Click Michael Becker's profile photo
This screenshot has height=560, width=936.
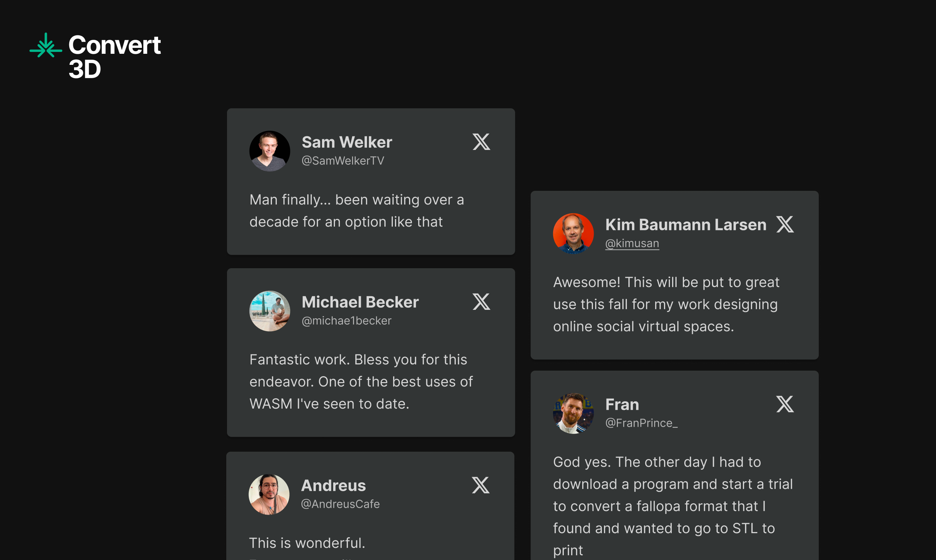[269, 311]
